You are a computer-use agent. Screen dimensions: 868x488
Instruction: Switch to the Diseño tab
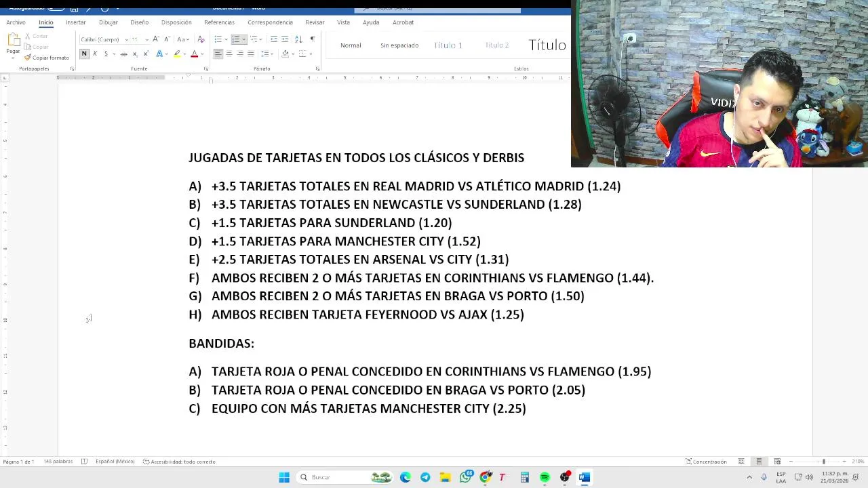click(x=139, y=22)
